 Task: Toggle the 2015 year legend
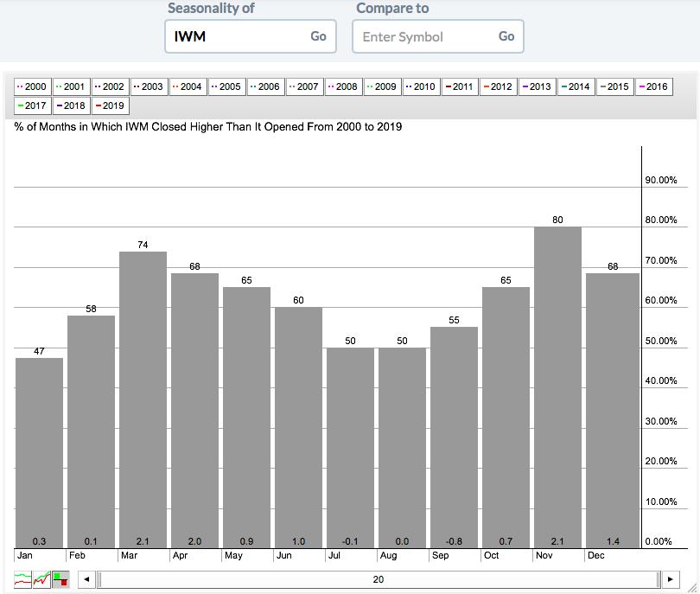pyautogui.click(x=615, y=86)
